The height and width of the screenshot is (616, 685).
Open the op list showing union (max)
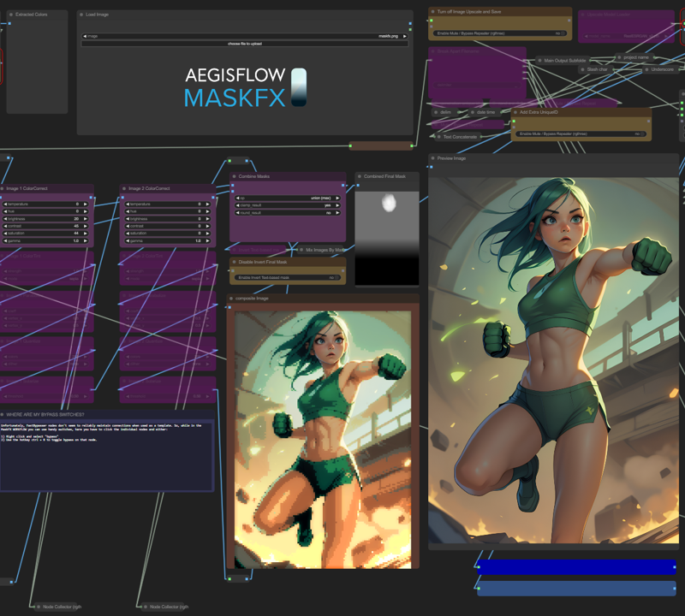pyautogui.click(x=288, y=198)
